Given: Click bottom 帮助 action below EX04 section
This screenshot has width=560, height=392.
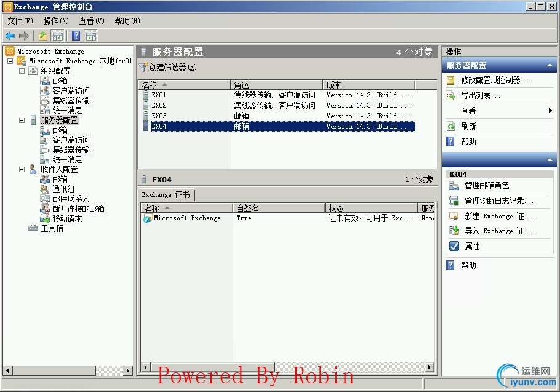Looking at the screenshot, I should pyautogui.click(x=468, y=265).
